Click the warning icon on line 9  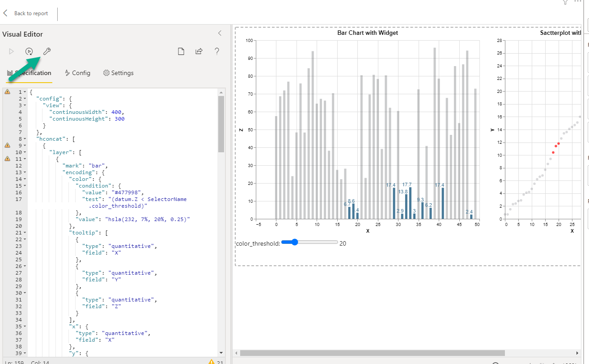[x=7, y=145]
